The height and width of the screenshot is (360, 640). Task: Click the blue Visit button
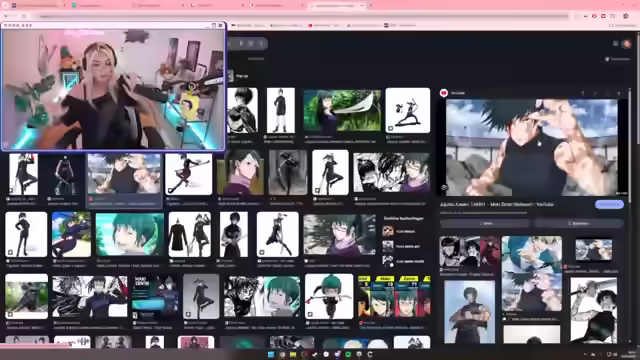609,204
